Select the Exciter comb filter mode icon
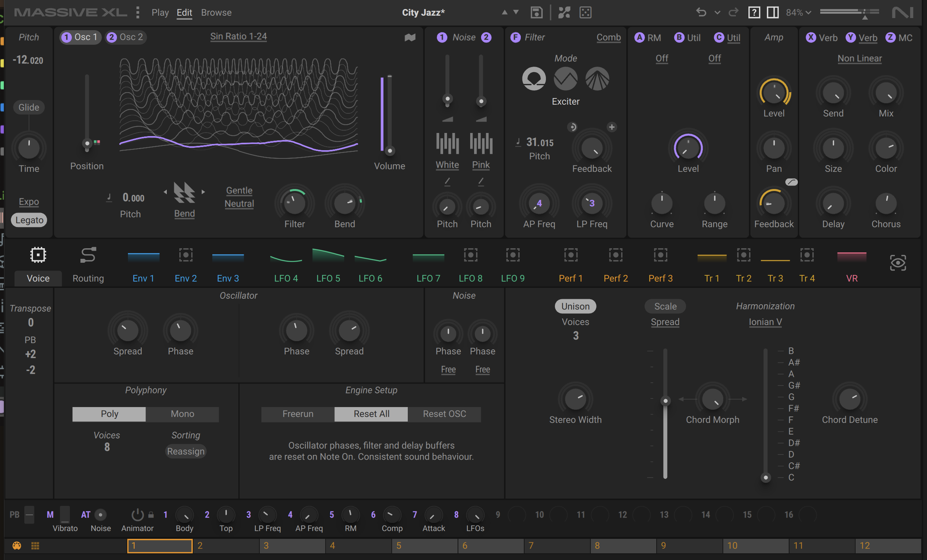Viewport: 927px width, 560px height. (534, 78)
